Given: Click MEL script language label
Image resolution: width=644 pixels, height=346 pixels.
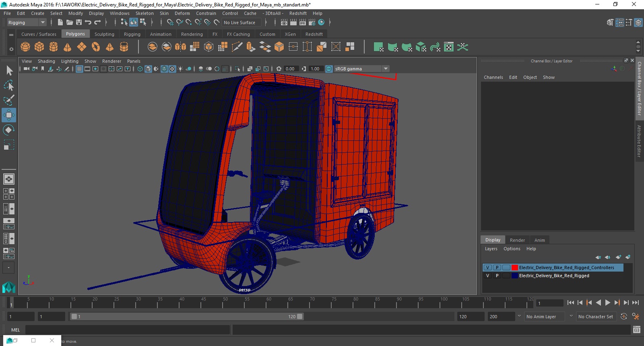Looking at the screenshot, I should pos(15,330).
